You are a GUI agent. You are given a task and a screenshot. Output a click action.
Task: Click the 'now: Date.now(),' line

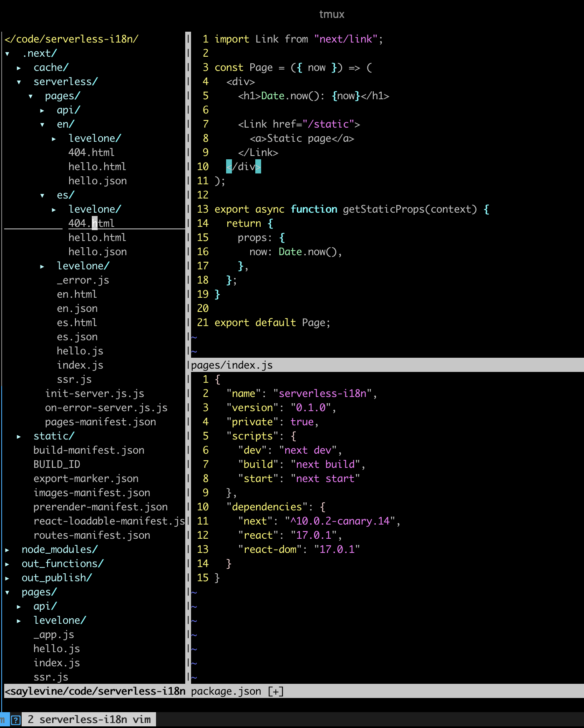click(x=296, y=252)
